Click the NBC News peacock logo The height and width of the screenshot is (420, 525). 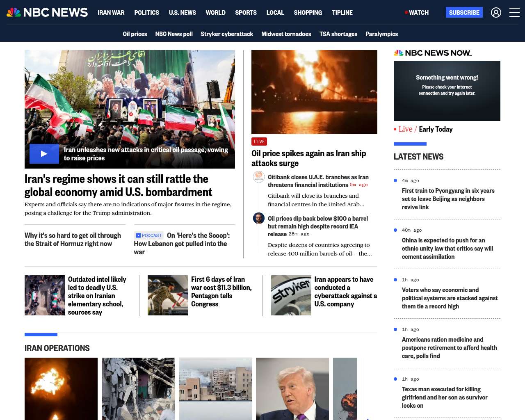pos(47,12)
